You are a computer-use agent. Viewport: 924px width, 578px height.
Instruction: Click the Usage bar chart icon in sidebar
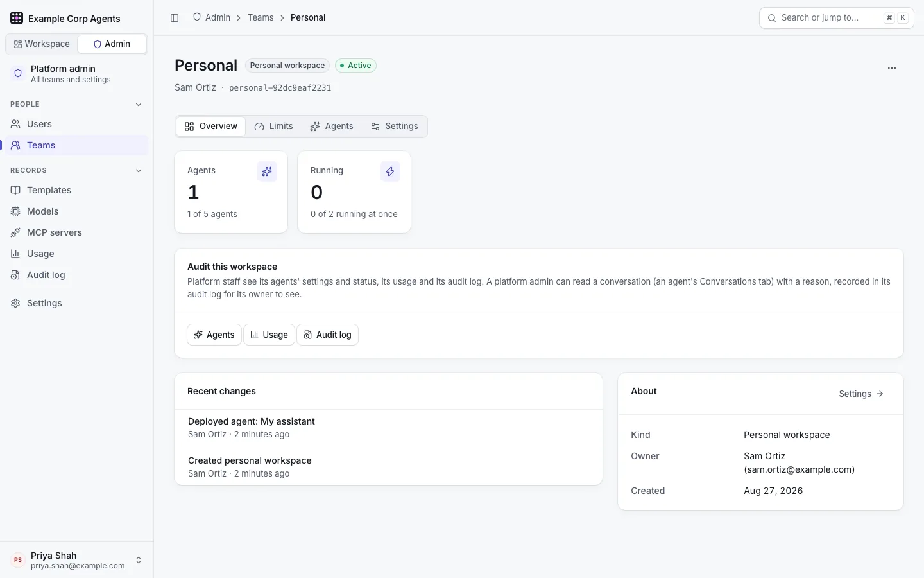point(15,254)
